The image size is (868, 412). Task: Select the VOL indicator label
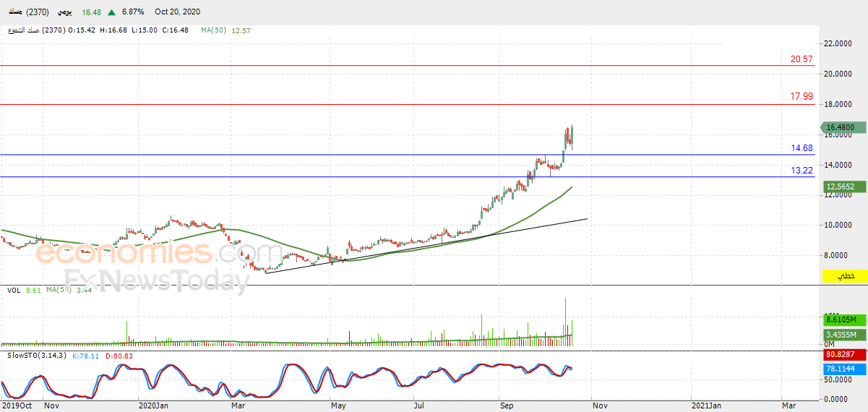pos(14,290)
